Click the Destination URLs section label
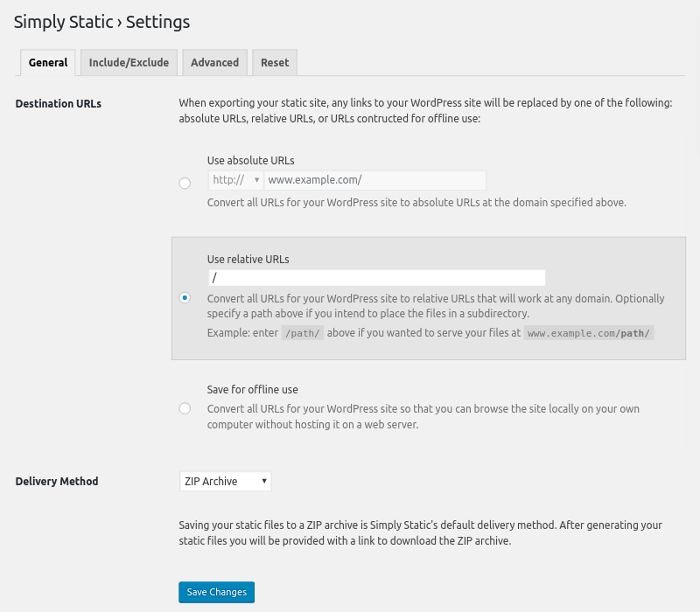Viewport: 700px width, 612px height. click(59, 104)
